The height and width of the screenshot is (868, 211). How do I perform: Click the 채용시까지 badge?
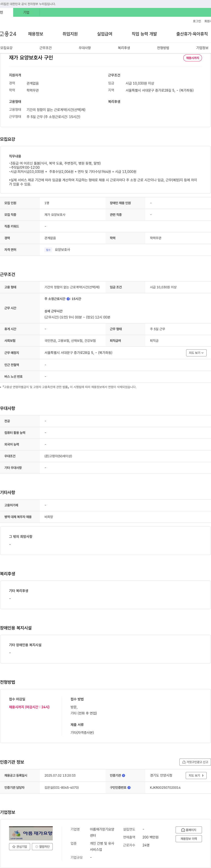(x=193, y=58)
